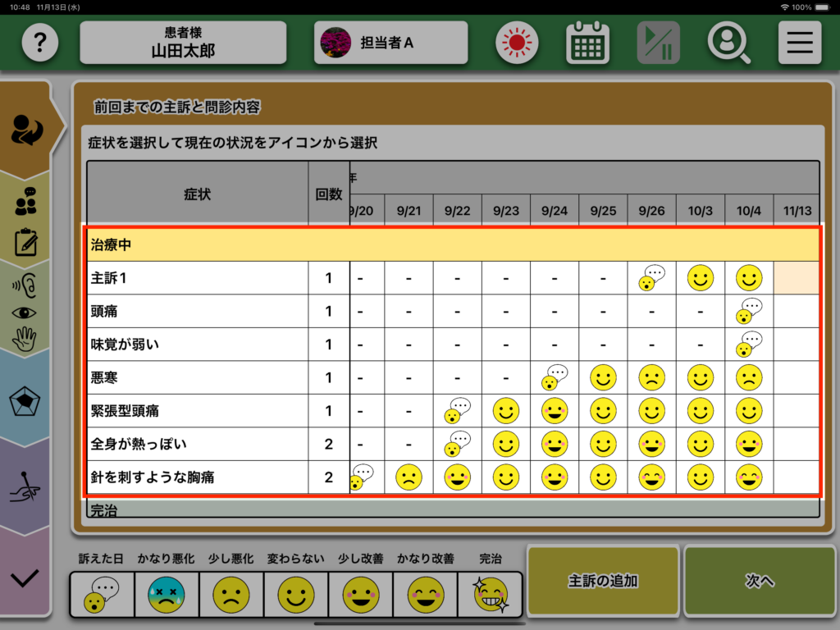Open the 患者様 山田太郎 patient selector
Viewport: 840px width, 630px height.
183,43
